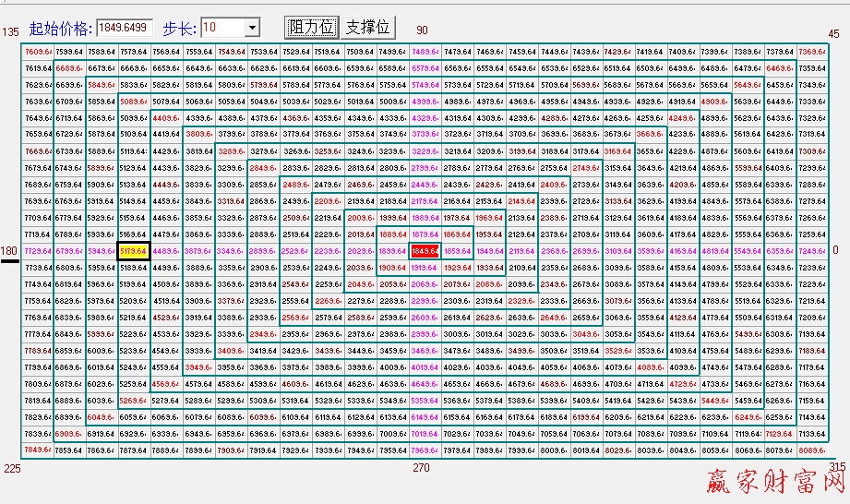Select cell 1919.64 below the center
This screenshot has width=850, height=504.
click(x=425, y=267)
